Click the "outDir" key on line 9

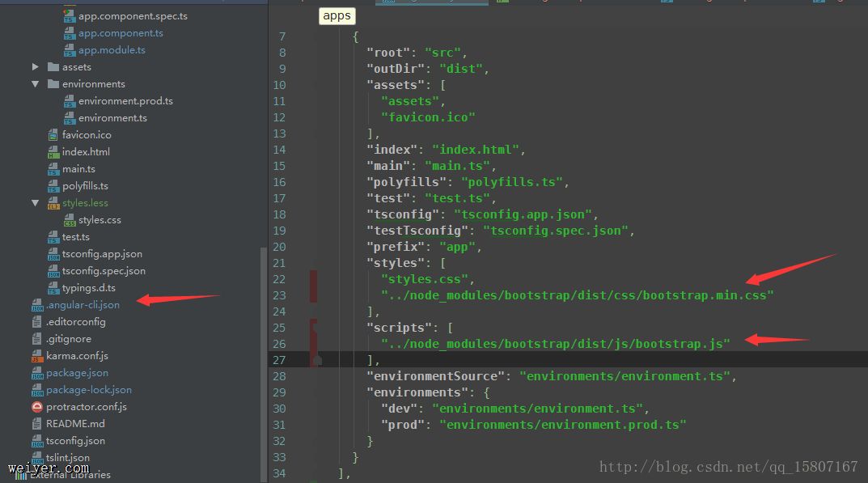click(396, 69)
